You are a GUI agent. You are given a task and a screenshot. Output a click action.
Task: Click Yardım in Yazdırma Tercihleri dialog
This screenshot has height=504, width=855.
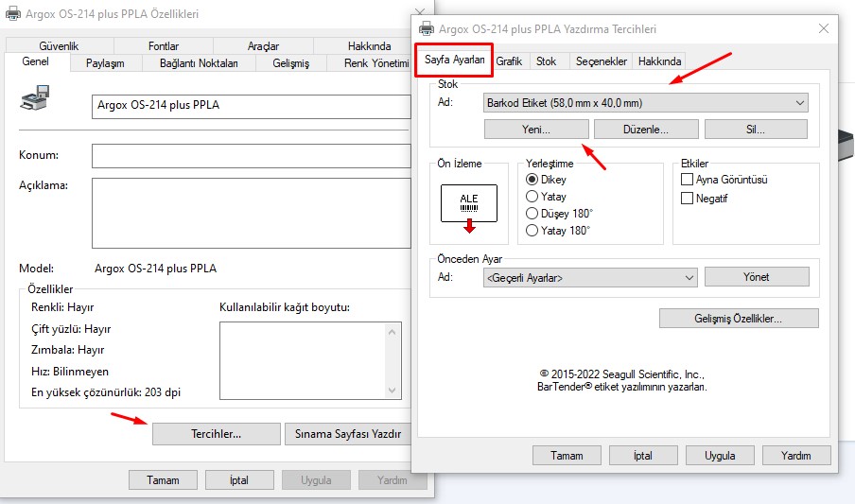796,456
